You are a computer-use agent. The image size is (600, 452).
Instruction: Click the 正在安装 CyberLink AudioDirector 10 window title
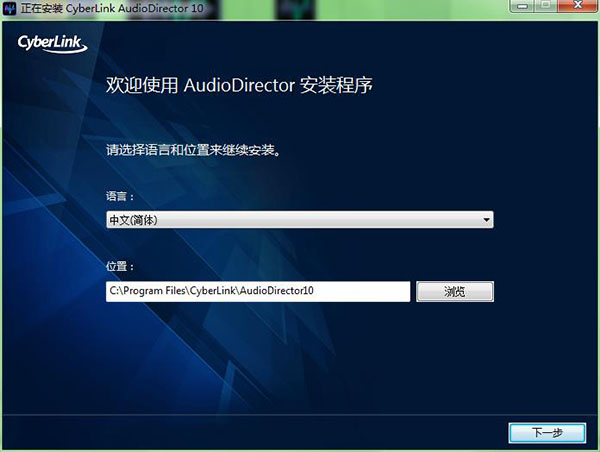point(112,8)
